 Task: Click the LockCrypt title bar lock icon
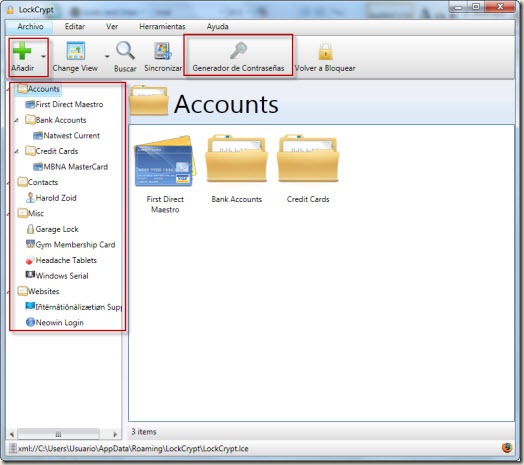coord(11,9)
